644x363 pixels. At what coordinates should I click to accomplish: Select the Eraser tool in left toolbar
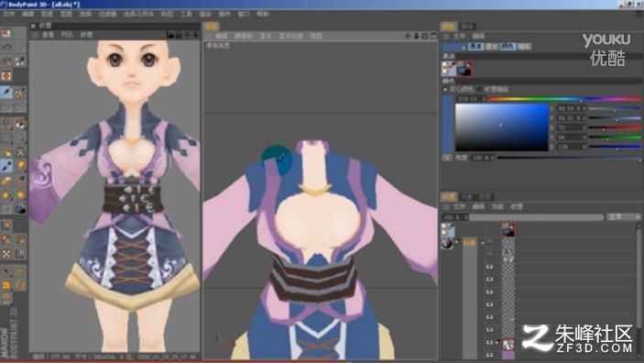coord(6,180)
